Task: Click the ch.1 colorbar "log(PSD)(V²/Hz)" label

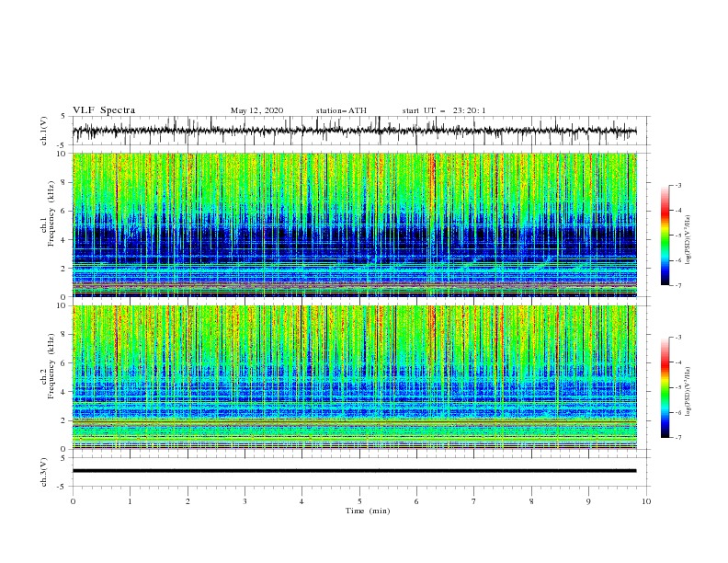Action: click(688, 240)
